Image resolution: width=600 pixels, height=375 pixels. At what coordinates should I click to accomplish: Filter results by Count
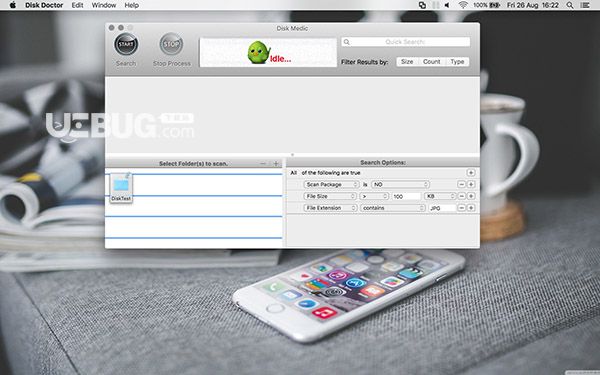click(431, 62)
